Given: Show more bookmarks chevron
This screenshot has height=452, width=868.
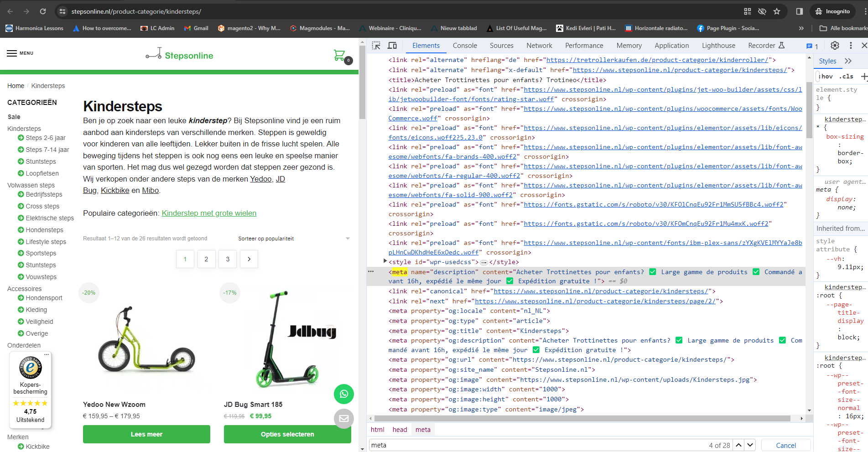Looking at the screenshot, I should tap(801, 28).
